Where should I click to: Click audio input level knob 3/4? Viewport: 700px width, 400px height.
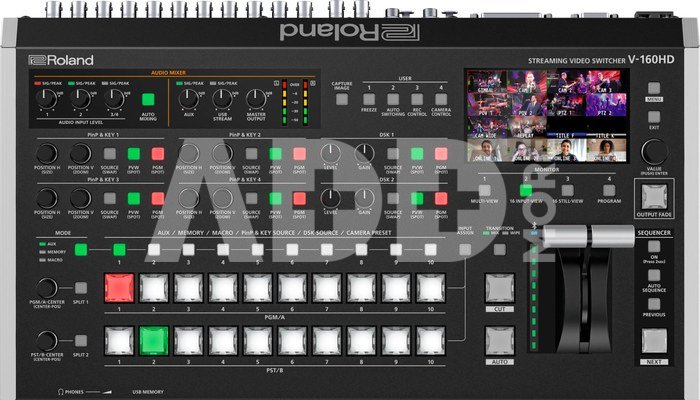[x=115, y=99]
